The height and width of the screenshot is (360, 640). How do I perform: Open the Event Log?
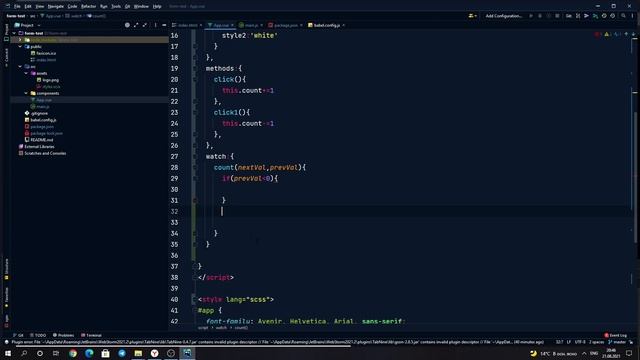[616, 335]
